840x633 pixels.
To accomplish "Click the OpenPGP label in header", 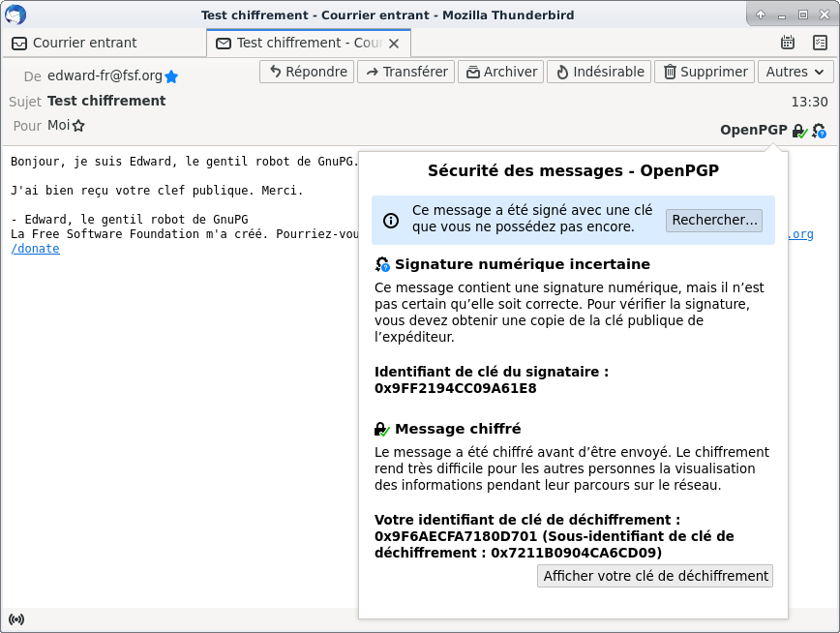I will (753, 131).
